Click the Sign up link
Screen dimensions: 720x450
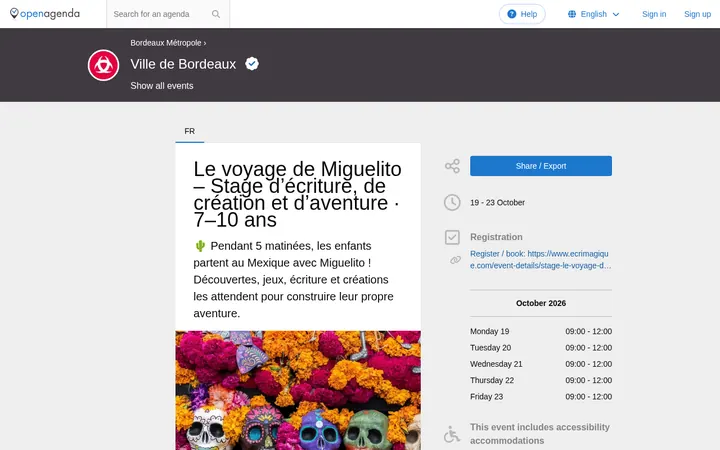click(697, 14)
